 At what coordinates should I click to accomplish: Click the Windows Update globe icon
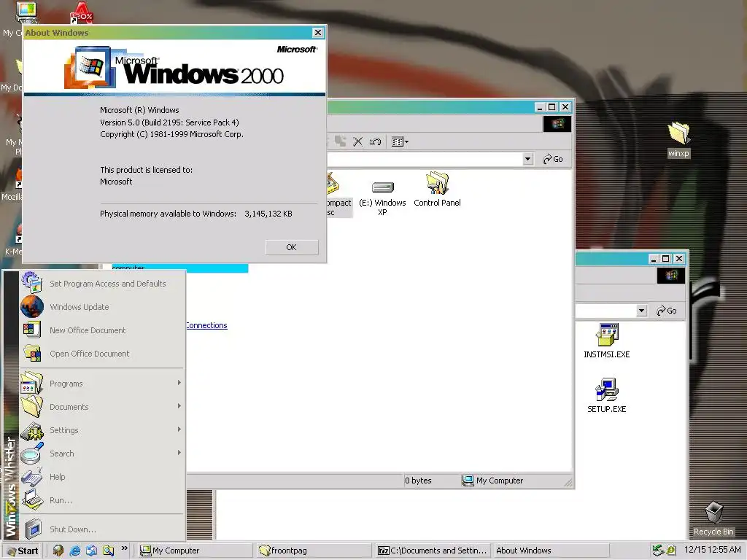coord(32,307)
